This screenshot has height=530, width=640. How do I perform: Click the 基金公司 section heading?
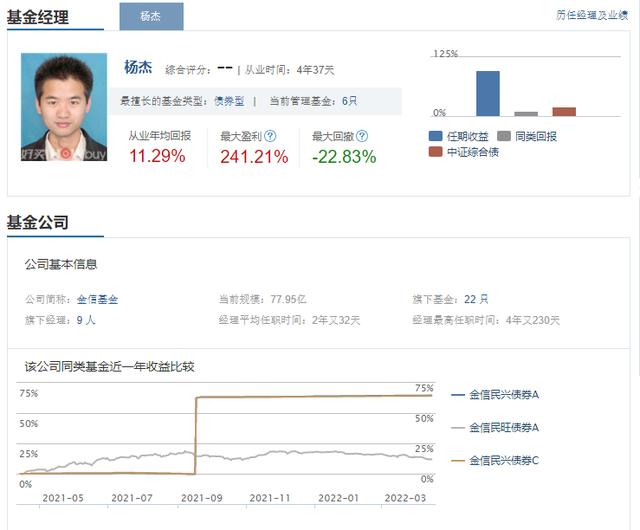click(37, 221)
